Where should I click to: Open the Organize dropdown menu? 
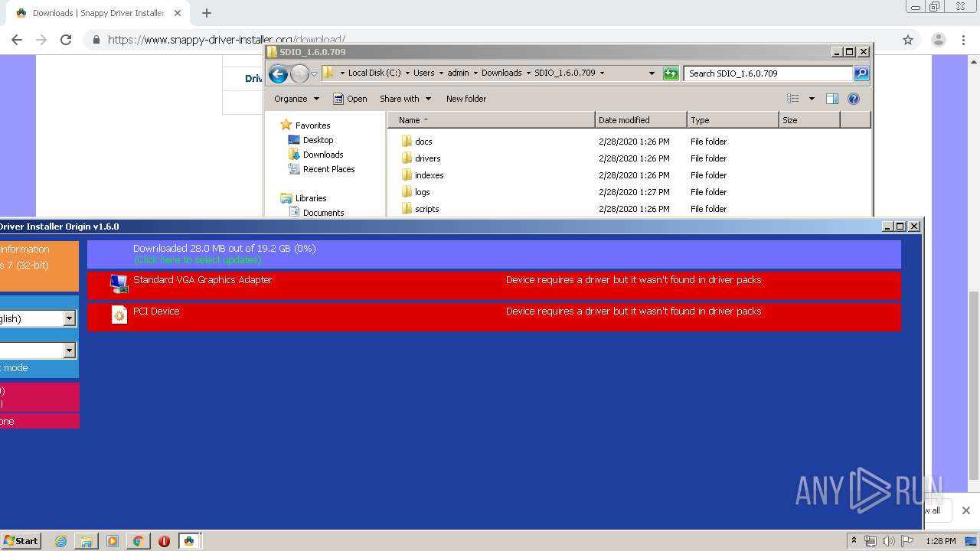[297, 99]
